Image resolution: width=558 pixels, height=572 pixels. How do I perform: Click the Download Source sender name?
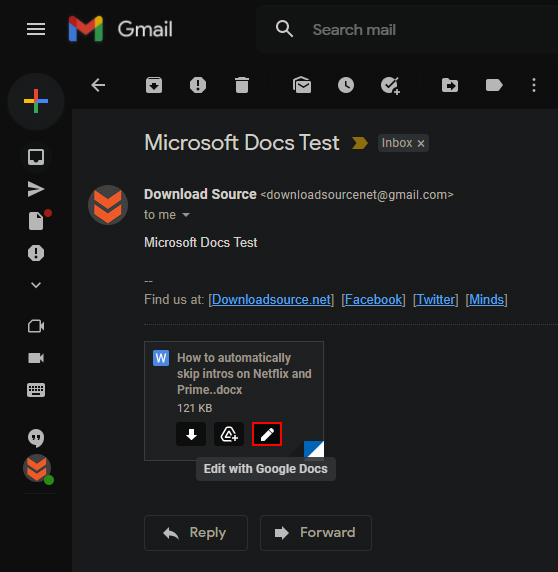200,194
